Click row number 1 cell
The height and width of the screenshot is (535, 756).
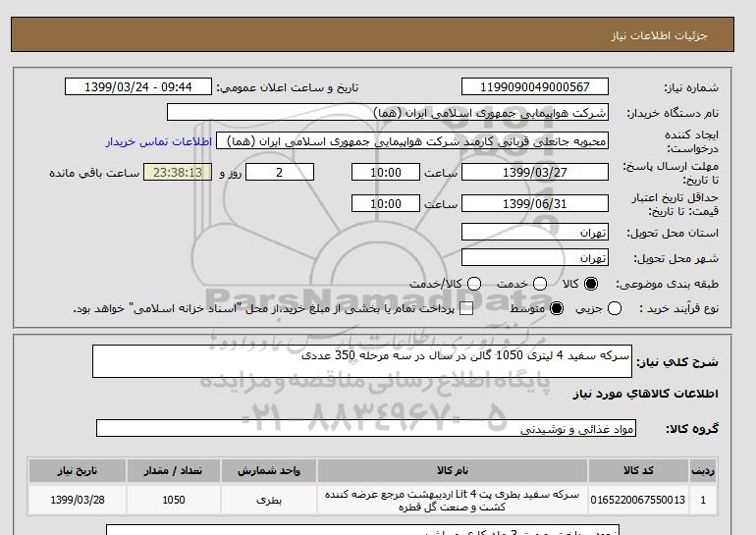pyautogui.click(x=703, y=500)
